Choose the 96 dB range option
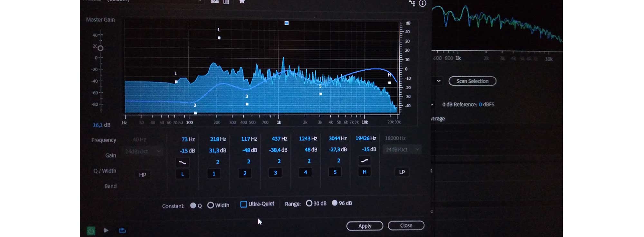This screenshot has height=237, width=644. click(335, 203)
